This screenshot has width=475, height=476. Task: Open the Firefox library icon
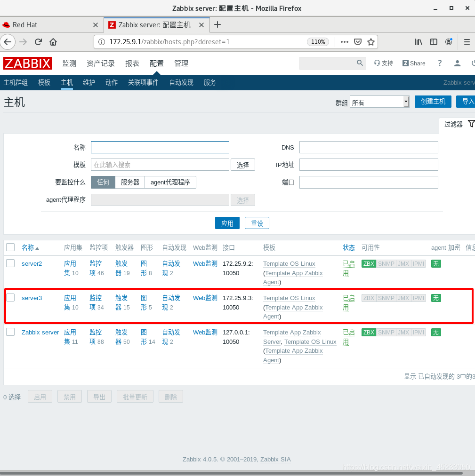pos(419,42)
